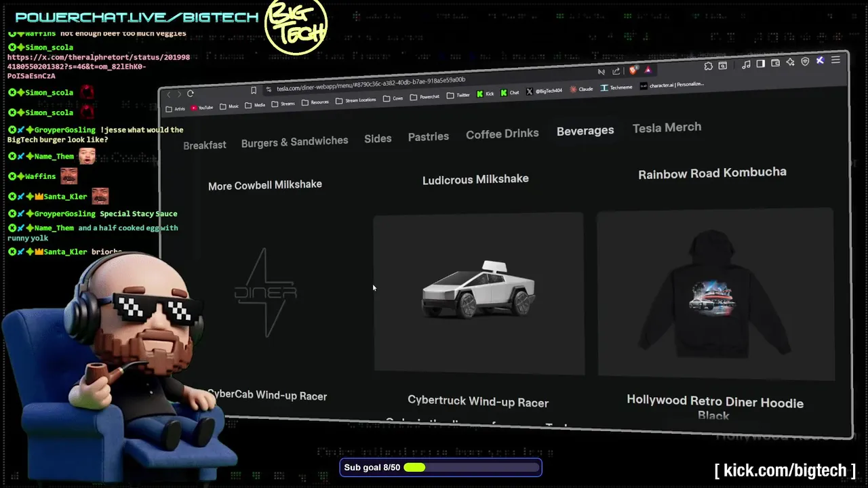Open the YouTube bookmark

(202, 107)
